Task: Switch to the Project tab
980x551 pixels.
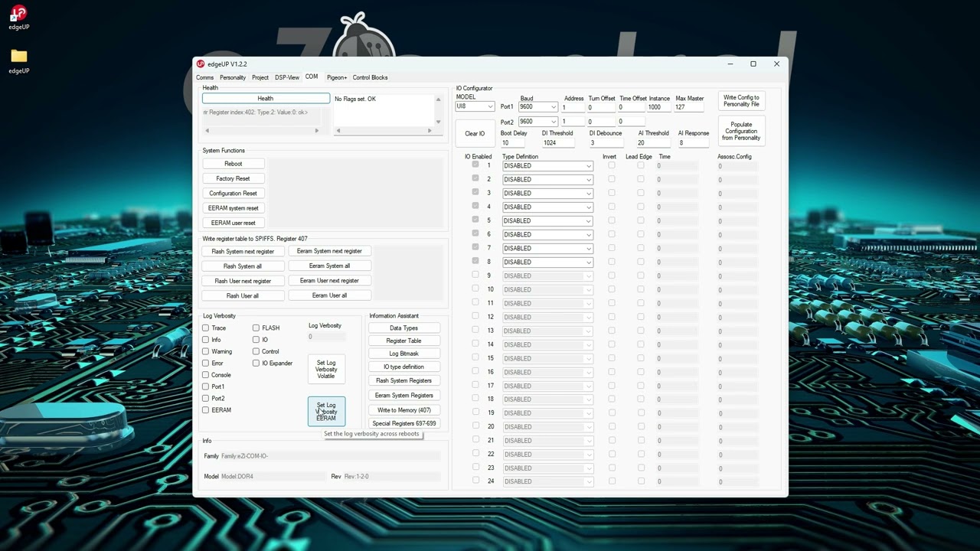Action: 260,77
